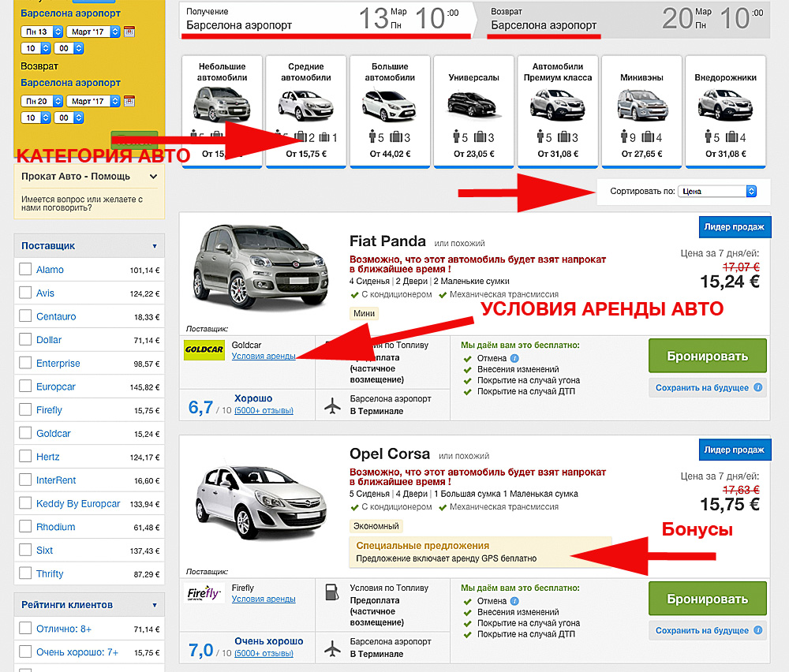Click the Firefly supplier filter link
The image size is (789, 672).
tap(49, 410)
